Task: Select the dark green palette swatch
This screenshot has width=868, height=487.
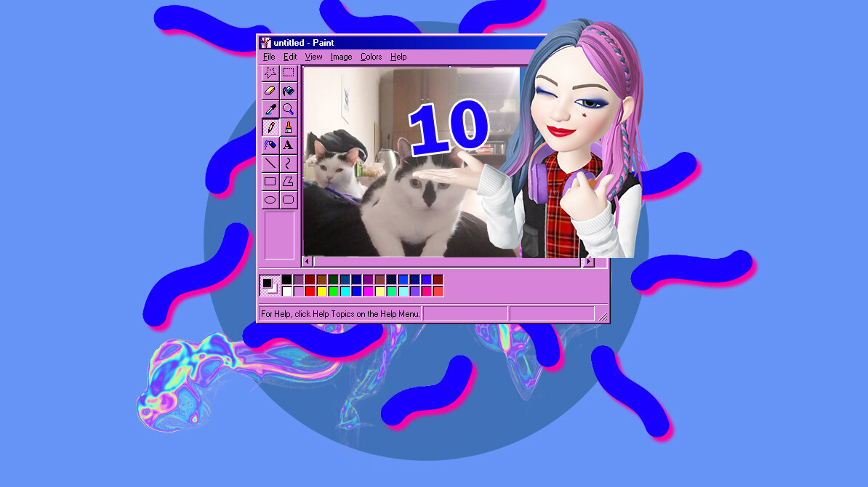Action: tap(333, 279)
